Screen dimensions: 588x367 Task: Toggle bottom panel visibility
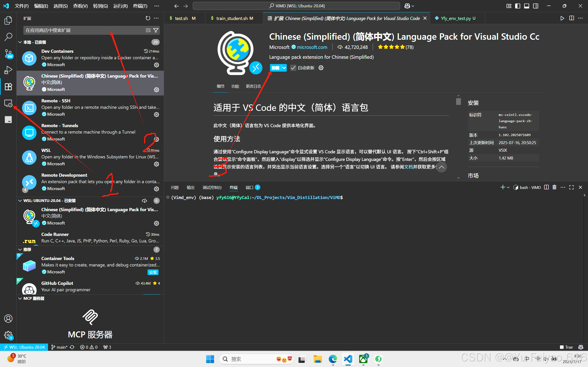pyautogui.click(x=526, y=6)
